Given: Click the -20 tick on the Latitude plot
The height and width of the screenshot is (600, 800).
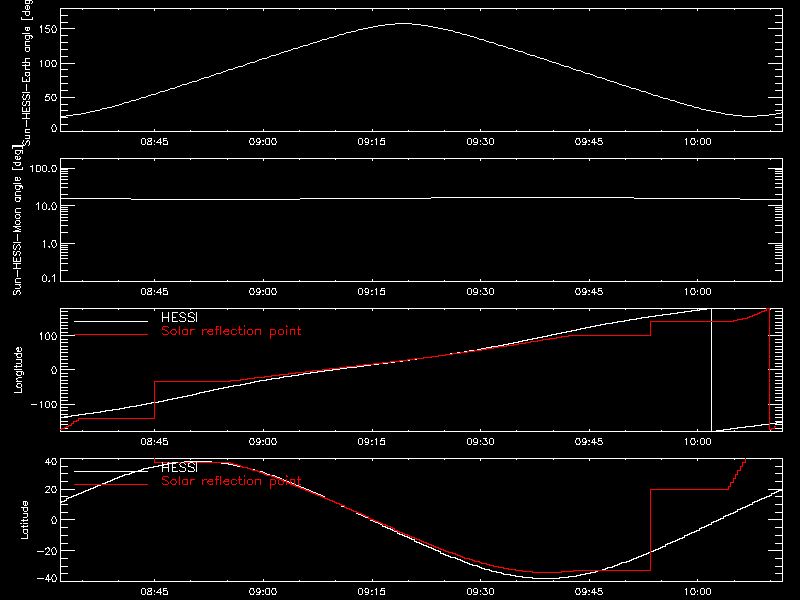Looking at the screenshot, I should 48,551.
